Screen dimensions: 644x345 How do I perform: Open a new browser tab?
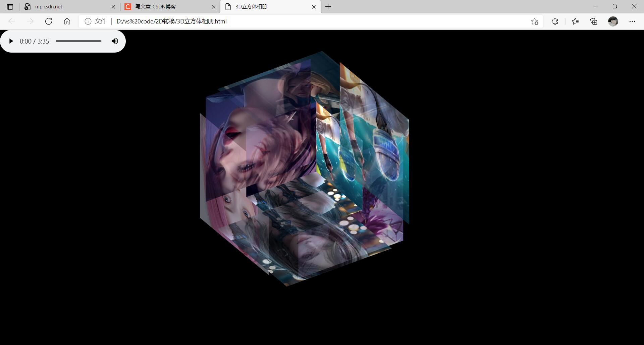[328, 7]
